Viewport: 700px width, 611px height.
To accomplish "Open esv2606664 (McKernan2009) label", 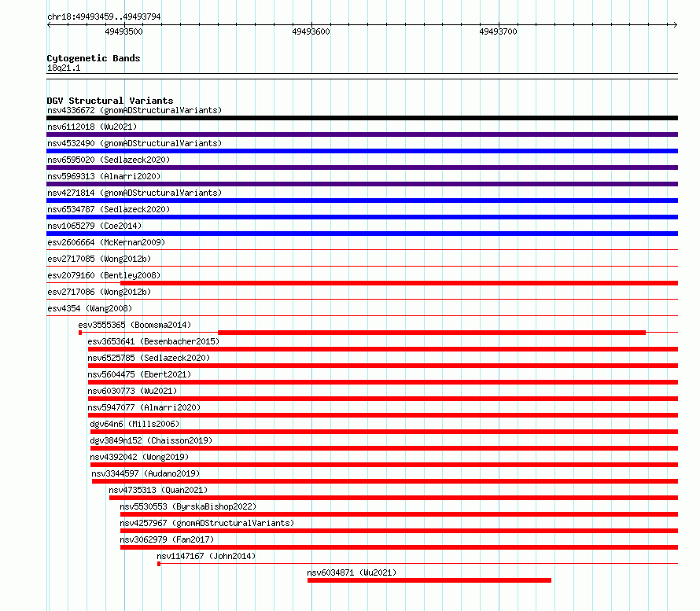I will click(106, 242).
